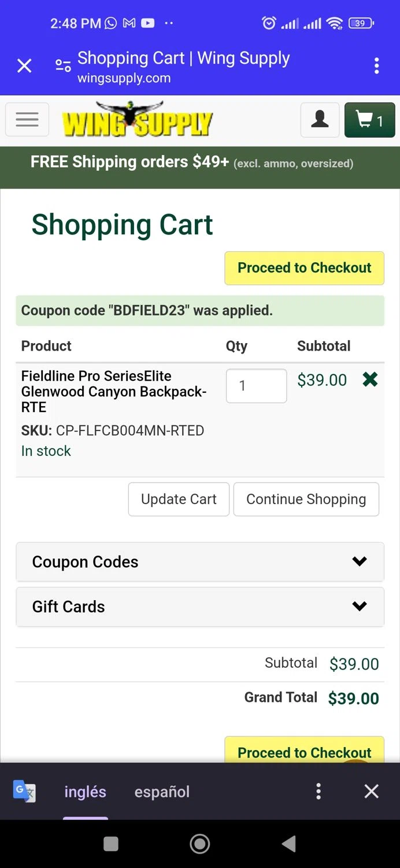Switch translation to español tab
The width and height of the screenshot is (400, 868).
pos(162,792)
